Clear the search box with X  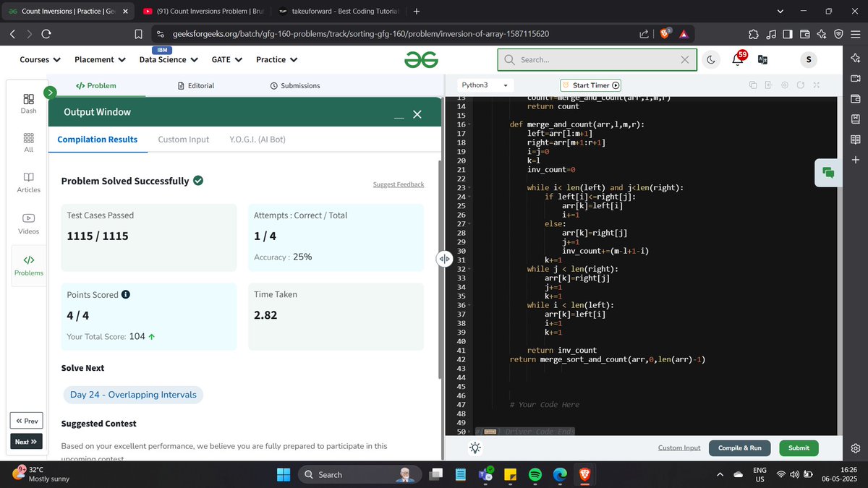click(x=685, y=59)
